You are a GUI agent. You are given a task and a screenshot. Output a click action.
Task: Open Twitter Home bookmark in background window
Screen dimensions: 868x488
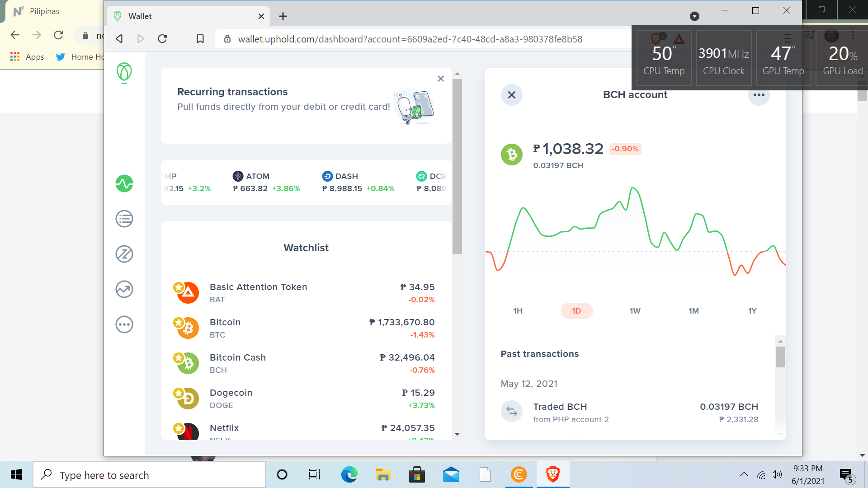pos(80,57)
